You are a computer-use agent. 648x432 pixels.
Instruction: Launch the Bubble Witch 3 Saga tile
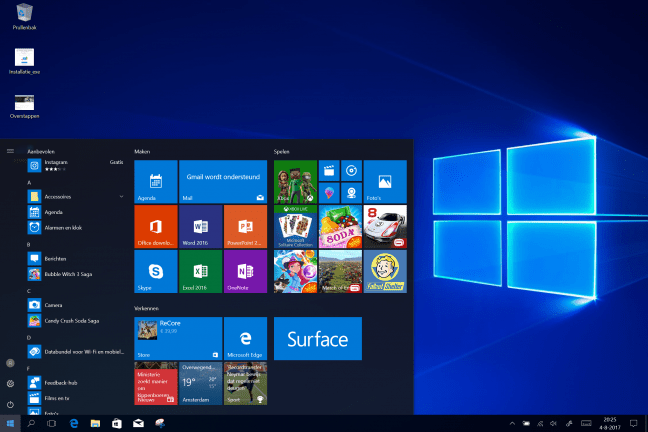(295, 271)
